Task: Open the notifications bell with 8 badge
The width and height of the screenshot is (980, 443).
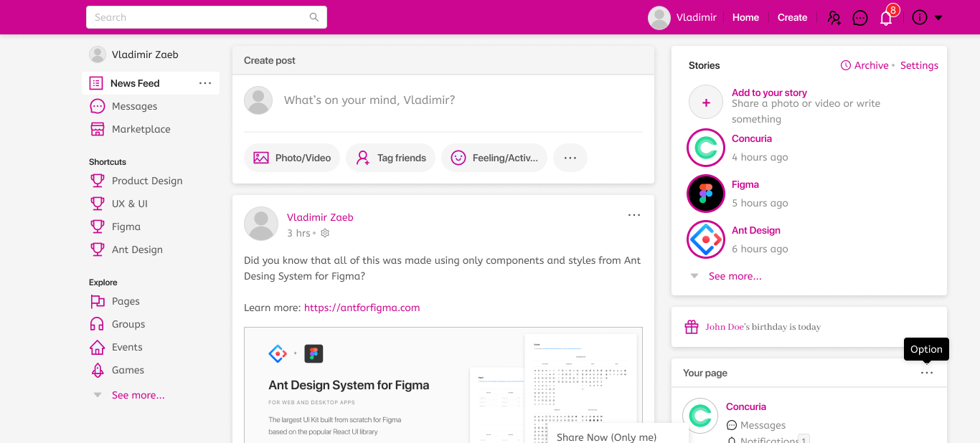Action: (x=886, y=18)
